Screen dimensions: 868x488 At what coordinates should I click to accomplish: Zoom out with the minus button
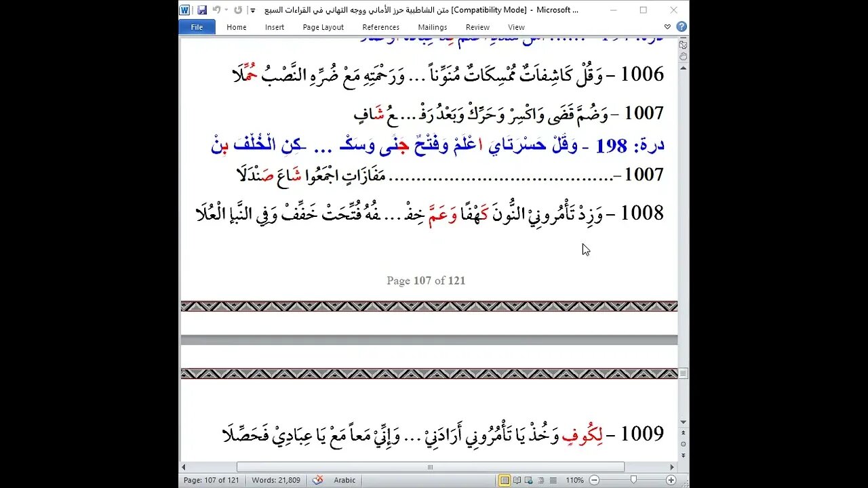(x=594, y=480)
